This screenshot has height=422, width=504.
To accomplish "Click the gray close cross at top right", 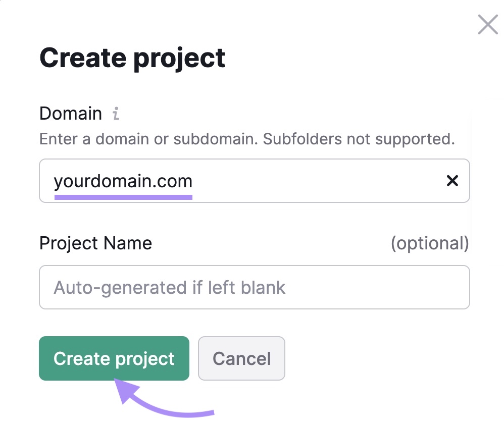I will 487,24.
